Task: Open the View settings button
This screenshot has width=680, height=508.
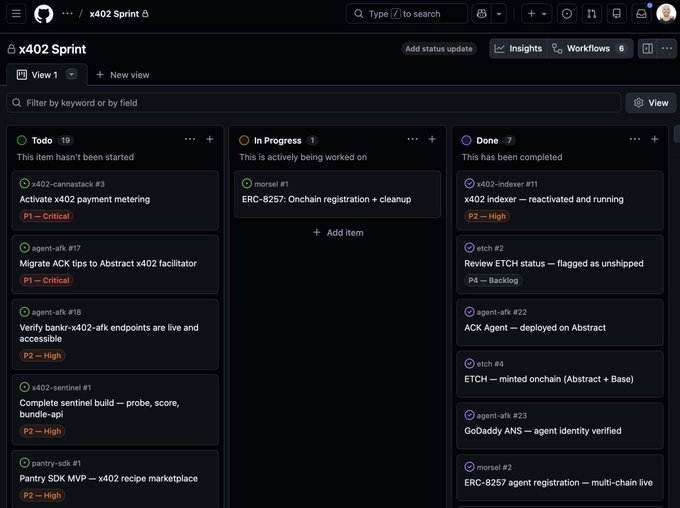Action: click(651, 103)
